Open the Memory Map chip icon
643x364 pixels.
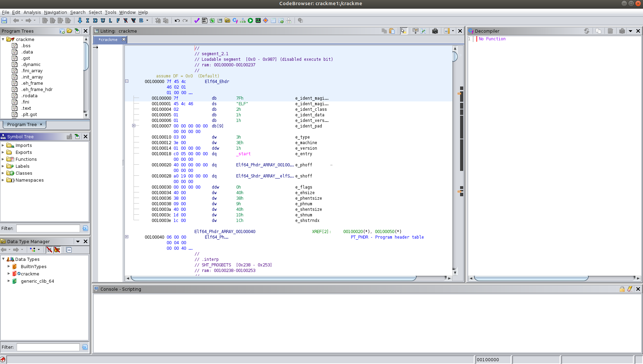[258, 20]
